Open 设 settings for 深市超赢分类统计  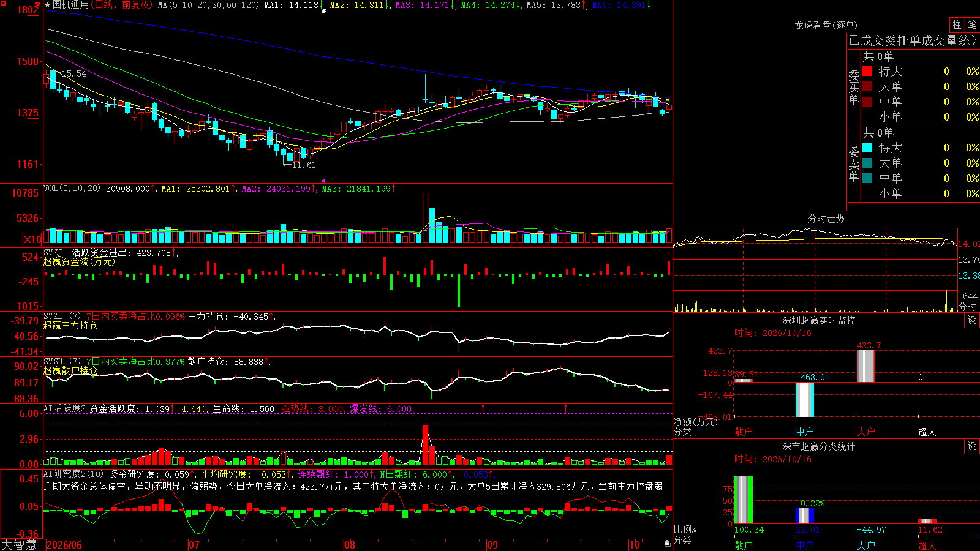tap(972, 446)
